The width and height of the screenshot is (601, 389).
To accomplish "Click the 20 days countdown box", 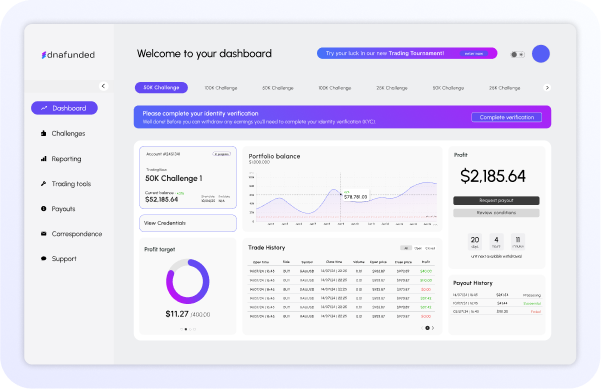I will click(475, 241).
